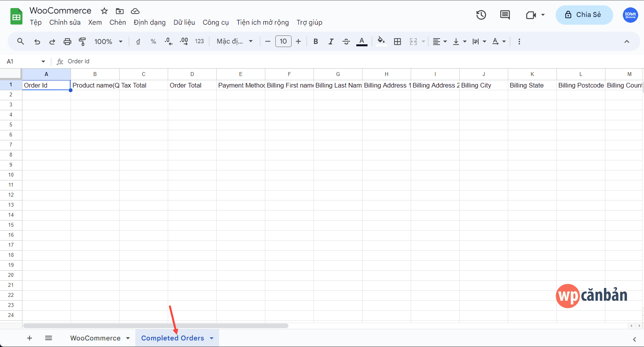Apply strikethrough formatting
Image resolution: width=644 pixels, height=347 pixels.
(x=346, y=41)
